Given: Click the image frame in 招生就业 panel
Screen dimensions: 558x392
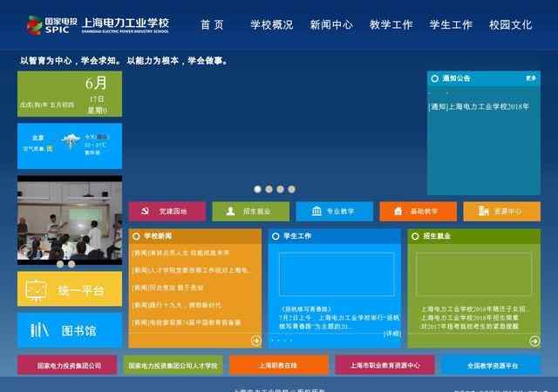Looking at the screenshot, I should coord(473,274).
